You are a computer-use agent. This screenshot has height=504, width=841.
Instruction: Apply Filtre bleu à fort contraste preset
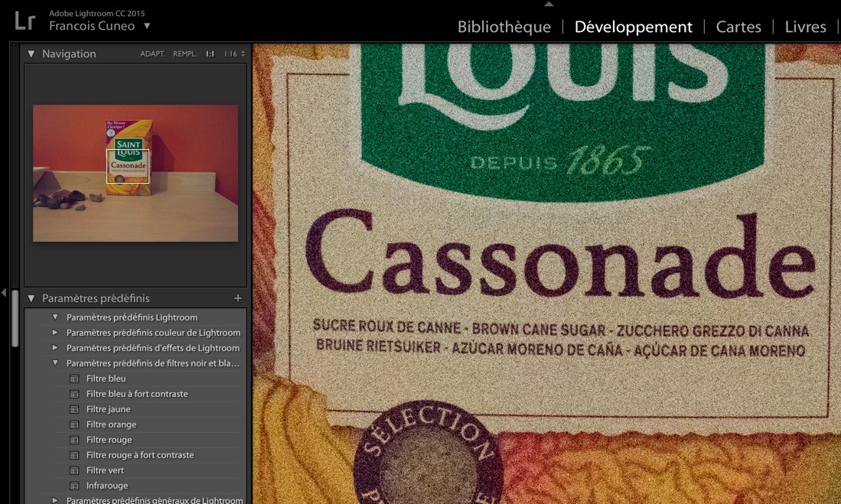135,394
